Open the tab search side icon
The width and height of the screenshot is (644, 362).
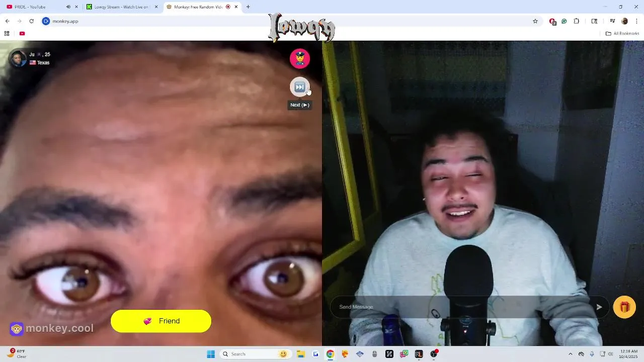coord(594,21)
